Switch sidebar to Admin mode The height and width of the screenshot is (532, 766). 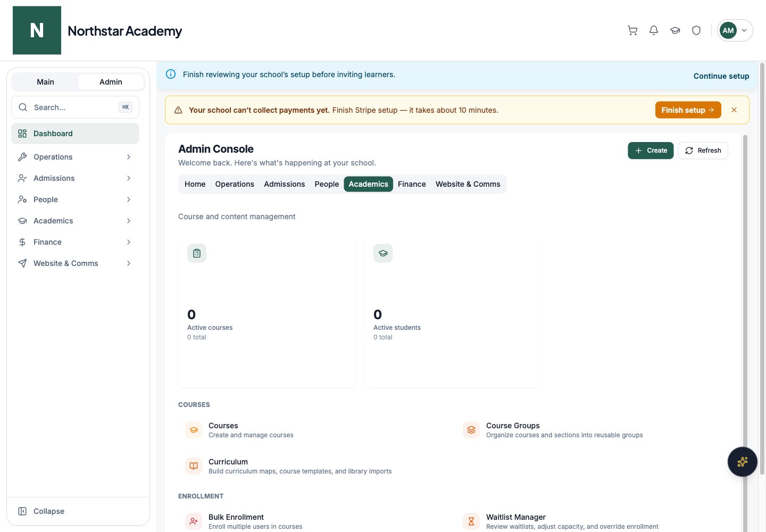[x=111, y=82]
